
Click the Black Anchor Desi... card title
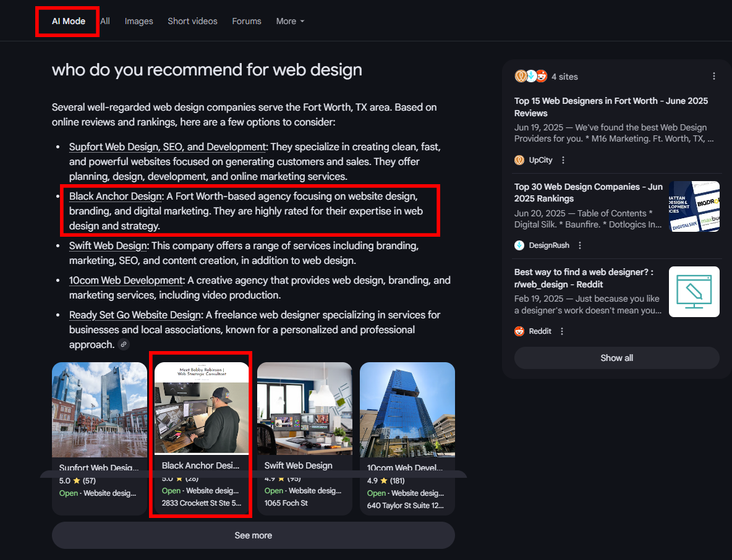pos(200,465)
